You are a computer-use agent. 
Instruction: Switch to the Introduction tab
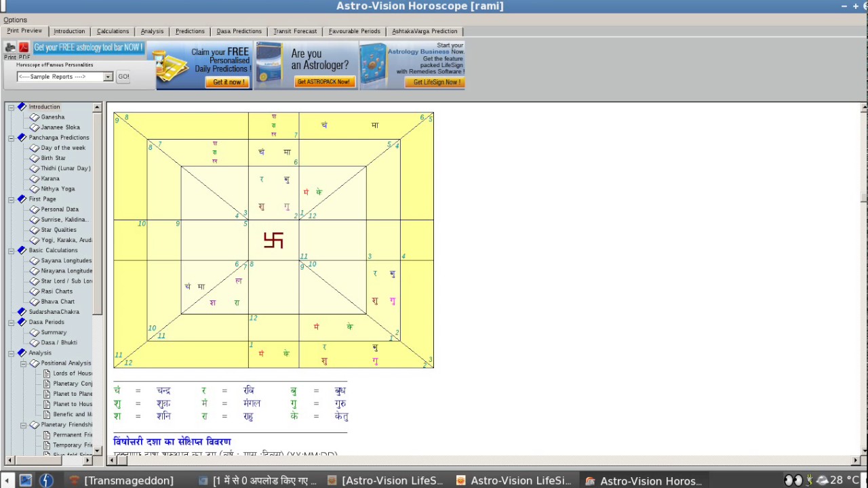pyautogui.click(x=69, y=31)
